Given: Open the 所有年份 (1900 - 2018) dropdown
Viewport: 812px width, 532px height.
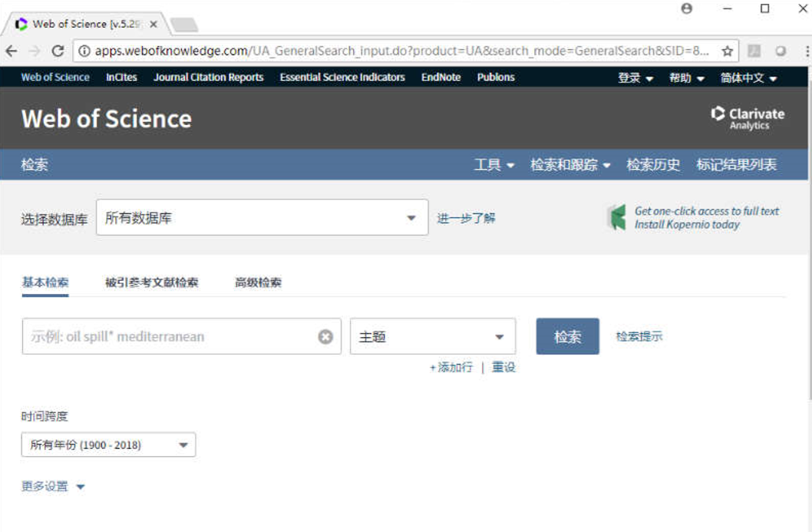Looking at the screenshot, I should click(x=108, y=445).
